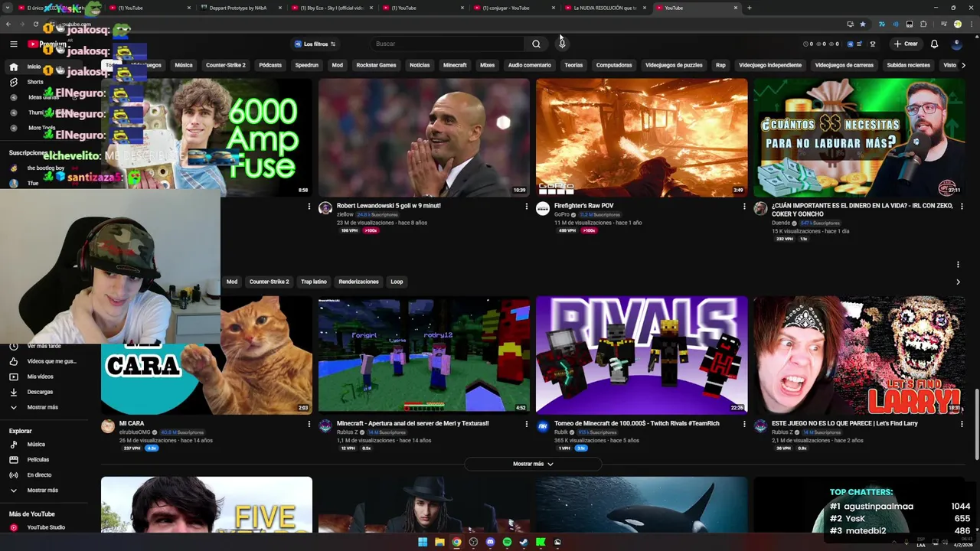Open Discord from the taskbar
Viewport: 980px width, 551px height.
point(490,542)
